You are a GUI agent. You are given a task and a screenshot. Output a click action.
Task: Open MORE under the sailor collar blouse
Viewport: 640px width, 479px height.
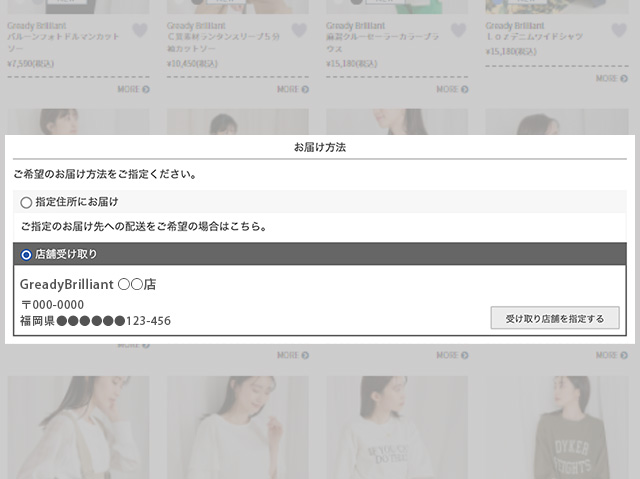452,89
